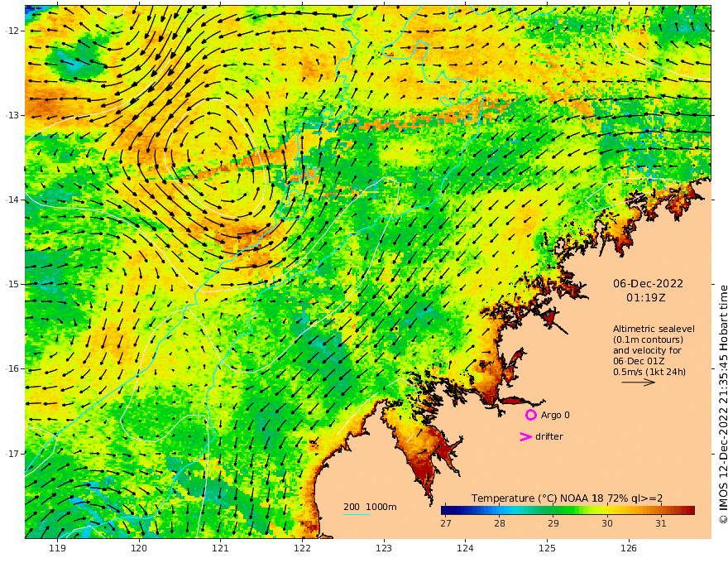
Task: Click the "(0.1m contours)" text
Action: pos(648,339)
